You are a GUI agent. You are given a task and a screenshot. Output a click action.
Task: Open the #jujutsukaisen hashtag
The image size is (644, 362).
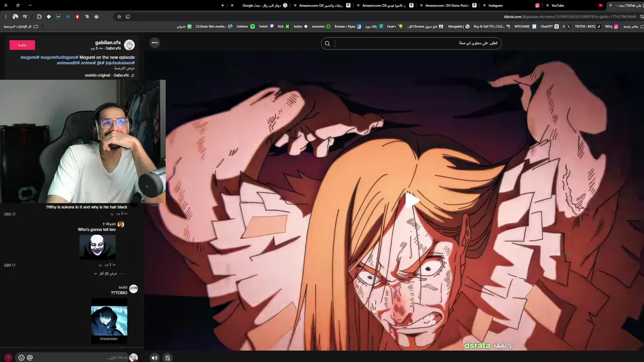119,63
